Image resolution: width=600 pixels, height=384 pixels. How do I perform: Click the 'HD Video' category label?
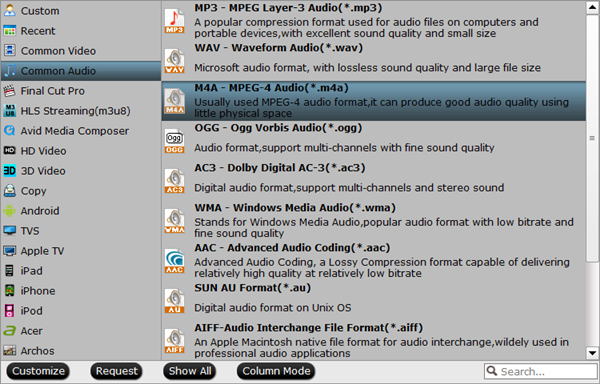43,151
